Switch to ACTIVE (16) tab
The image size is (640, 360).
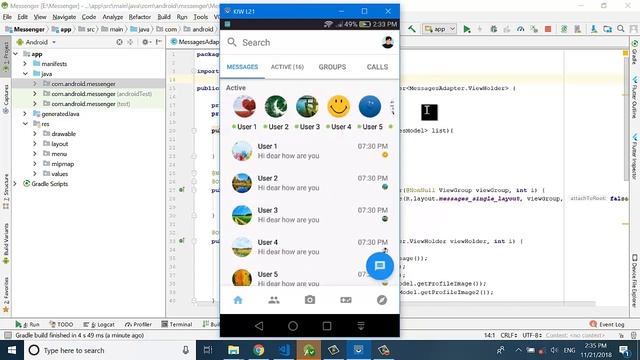[x=287, y=67]
